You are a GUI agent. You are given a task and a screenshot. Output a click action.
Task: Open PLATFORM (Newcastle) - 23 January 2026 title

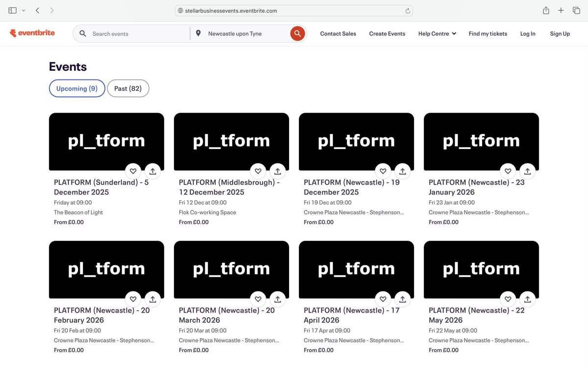(x=477, y=187)
